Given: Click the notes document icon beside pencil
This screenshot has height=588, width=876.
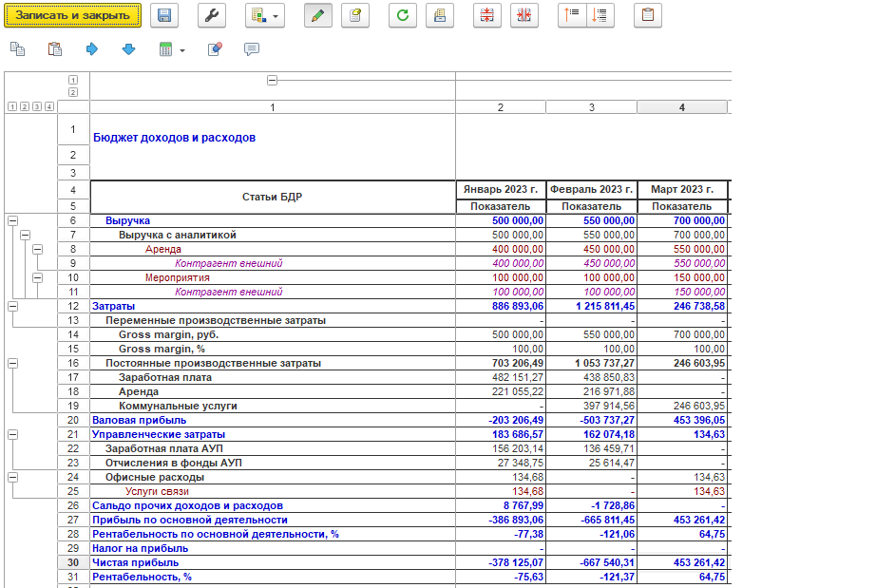Looking at the screenshot, I should pos(355,15).
